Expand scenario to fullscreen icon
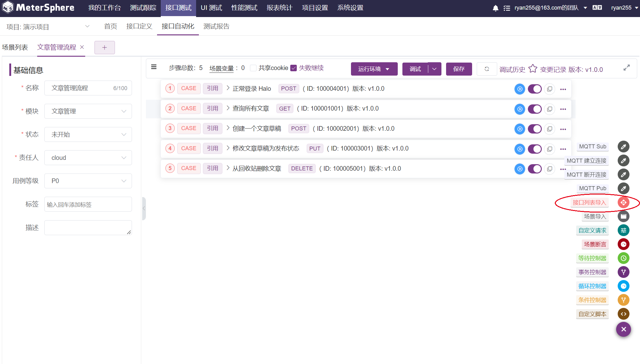 (626, 68)
